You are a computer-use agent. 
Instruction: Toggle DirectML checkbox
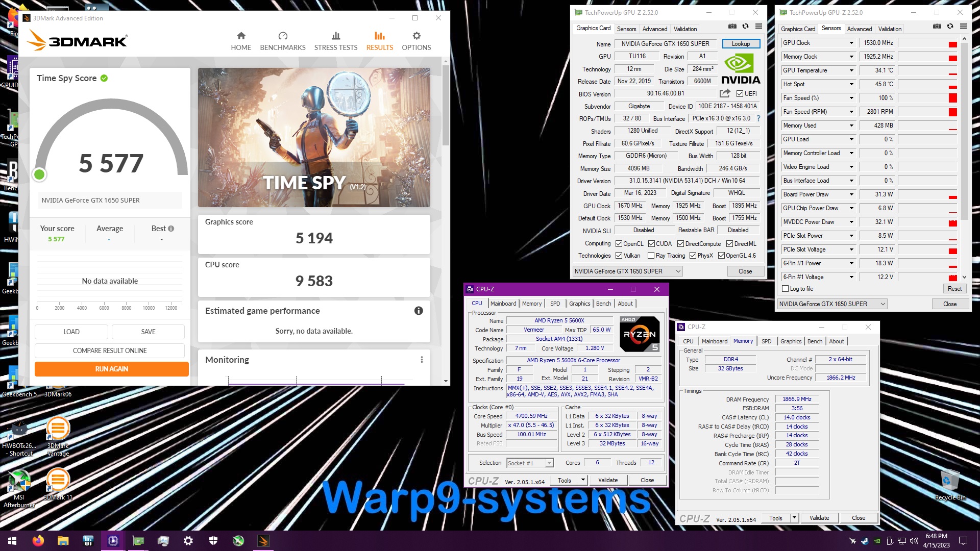[729, 244]
